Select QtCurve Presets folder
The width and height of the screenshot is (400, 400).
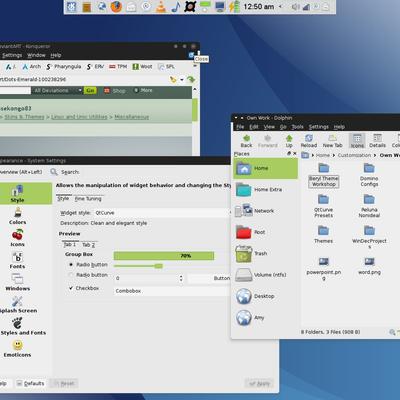324,206
